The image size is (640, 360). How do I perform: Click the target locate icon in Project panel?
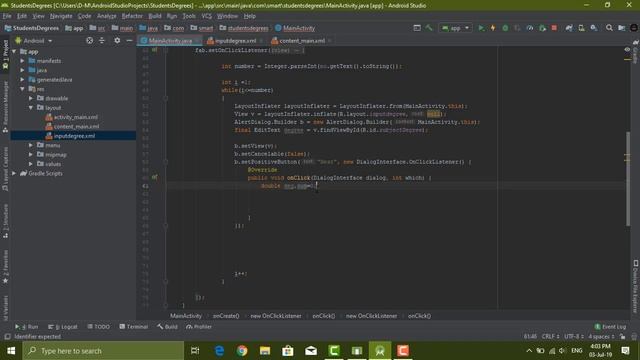coord(89,40)
